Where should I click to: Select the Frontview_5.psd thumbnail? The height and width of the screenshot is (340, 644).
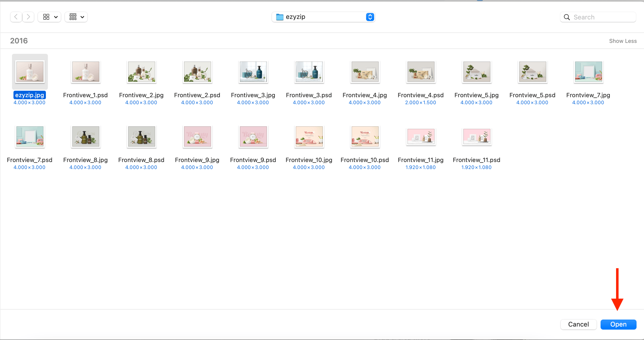pos(533,72)
